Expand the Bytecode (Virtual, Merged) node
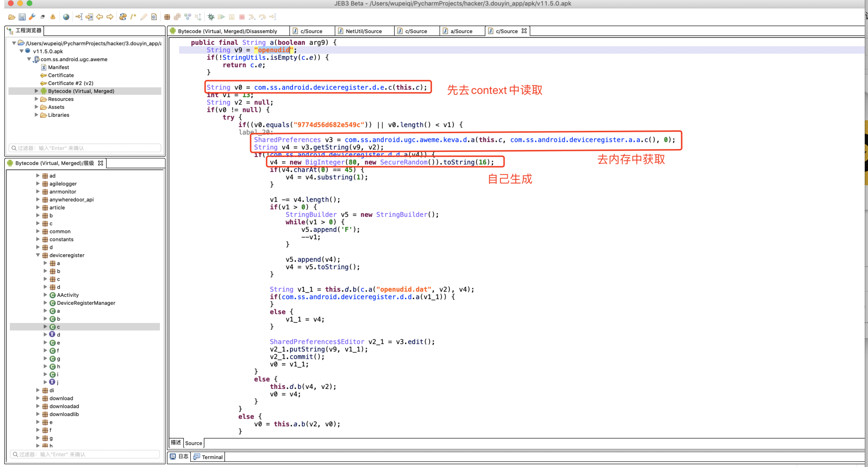Screen dimensions: 868x467 [36, 91]
